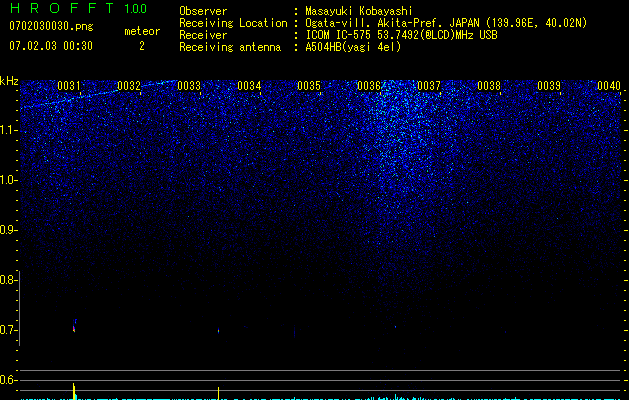
Task: Click the Receiving Location label
Action: point(233,23)
